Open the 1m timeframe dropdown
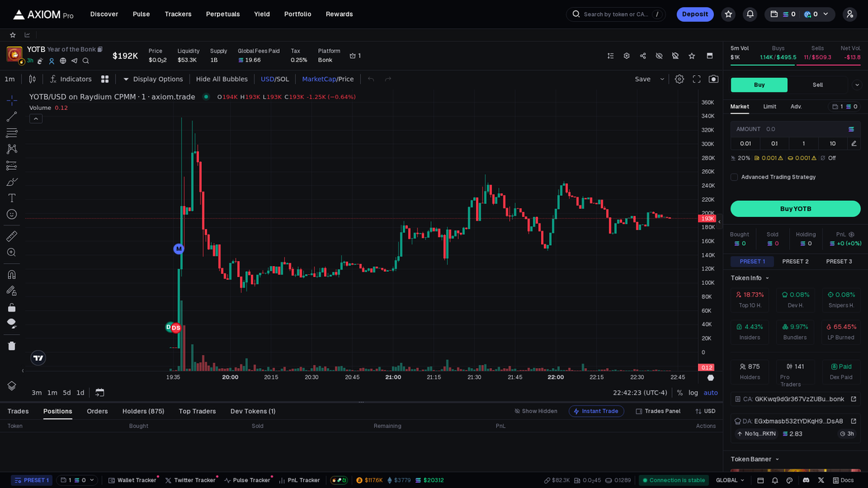Image resolution: width=868 pixels, height=488 pixels. [9, 79]
